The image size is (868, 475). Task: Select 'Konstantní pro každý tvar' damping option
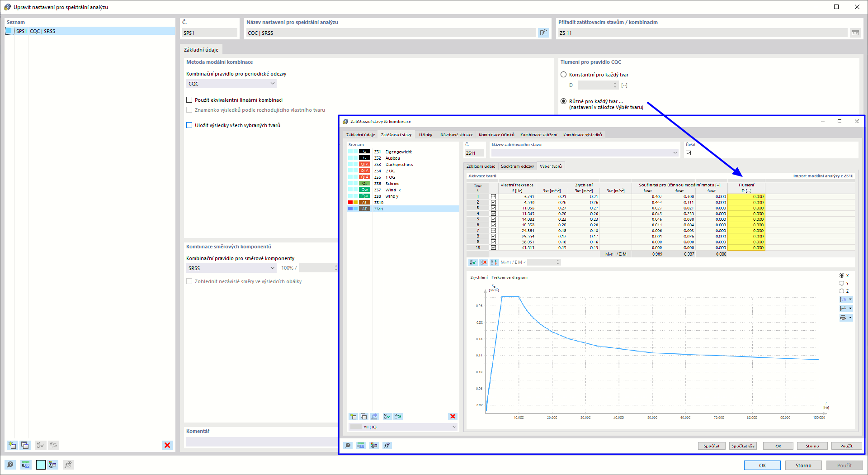click(564, 75)
